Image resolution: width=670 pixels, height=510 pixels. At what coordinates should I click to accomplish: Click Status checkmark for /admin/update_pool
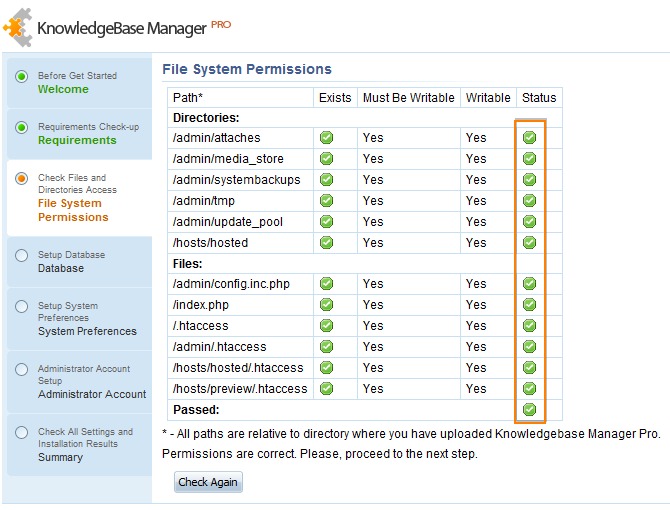[529, 222]
